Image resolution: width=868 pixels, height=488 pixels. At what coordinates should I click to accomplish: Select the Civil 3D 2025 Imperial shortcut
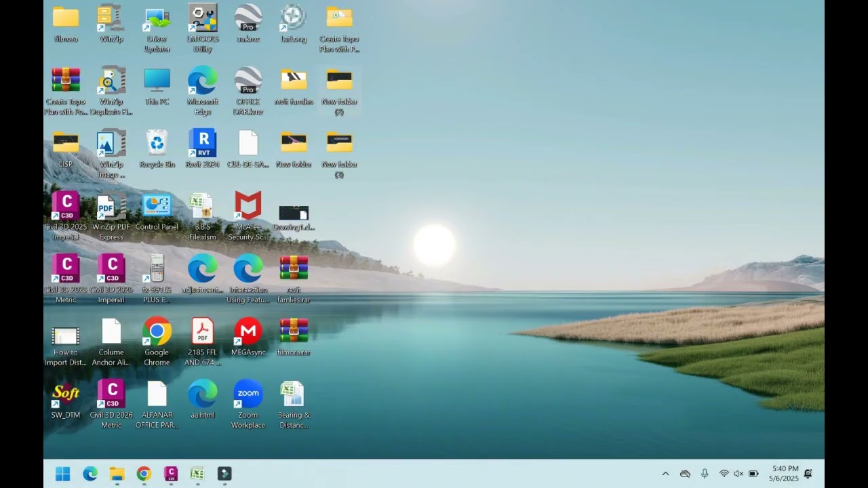pyautogui.click(x=66, y=217)
